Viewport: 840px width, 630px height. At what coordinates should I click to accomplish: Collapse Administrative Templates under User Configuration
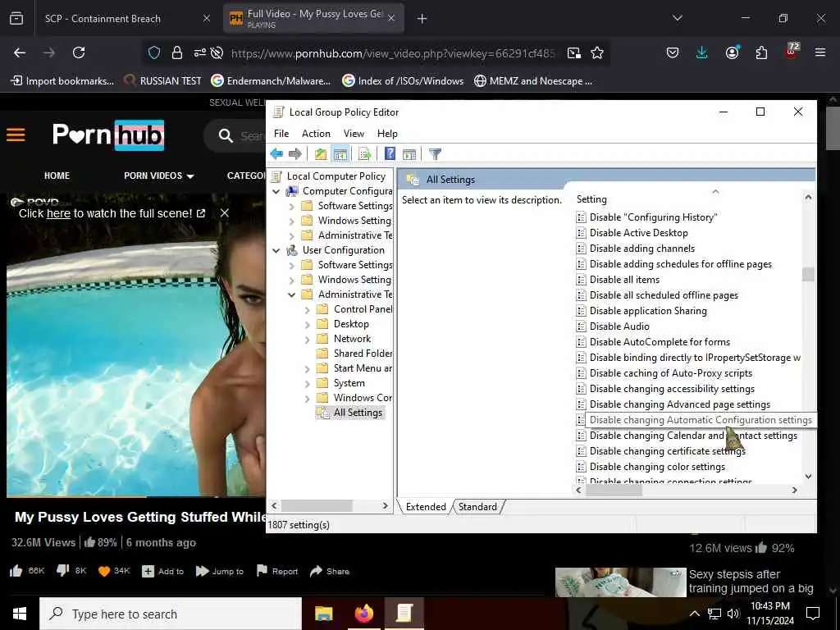[x=292, y=294]
